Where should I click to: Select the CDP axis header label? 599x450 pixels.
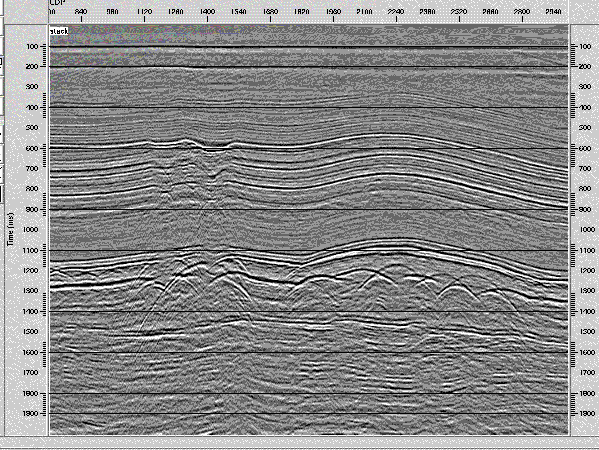pos(56,2)
